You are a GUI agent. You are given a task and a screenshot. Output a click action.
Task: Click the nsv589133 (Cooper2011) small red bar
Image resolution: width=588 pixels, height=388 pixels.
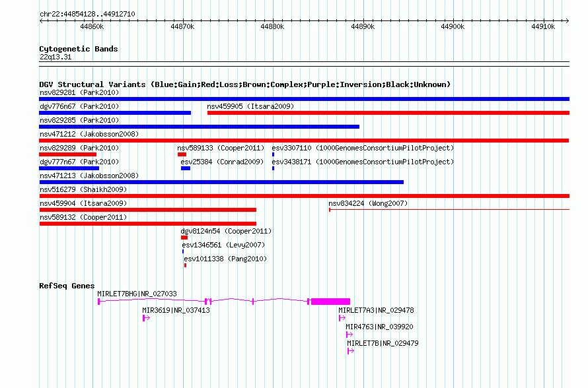click(x=182, y=154)
